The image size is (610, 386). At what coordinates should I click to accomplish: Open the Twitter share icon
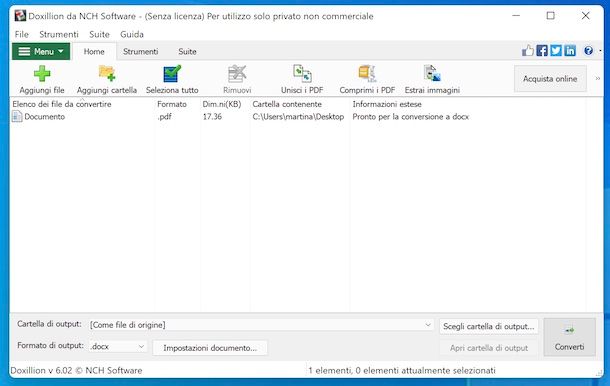556,51
